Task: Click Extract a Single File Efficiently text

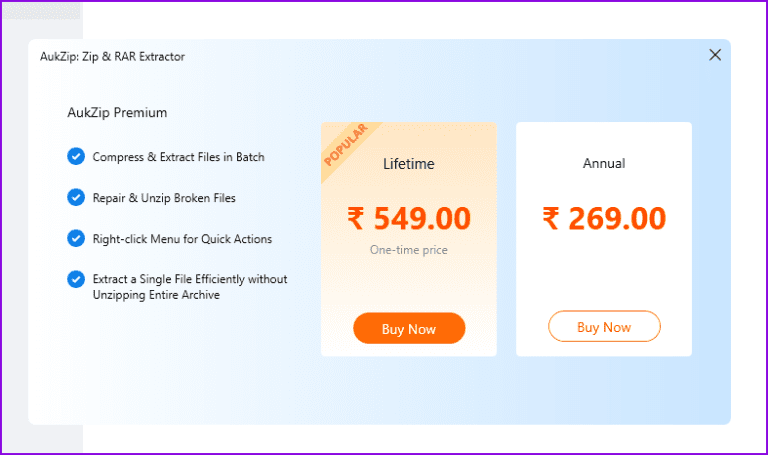Action: pyautogui.click(x=190, y=279)
